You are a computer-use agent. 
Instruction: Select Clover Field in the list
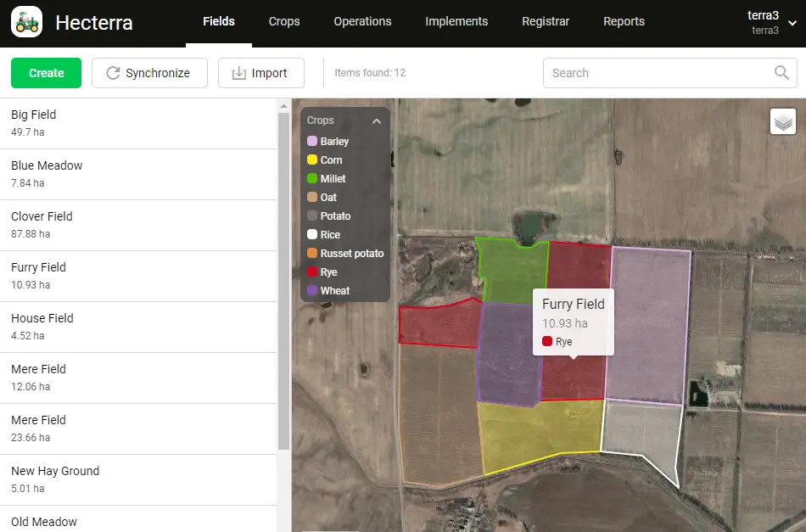click(x=138, y=225)
